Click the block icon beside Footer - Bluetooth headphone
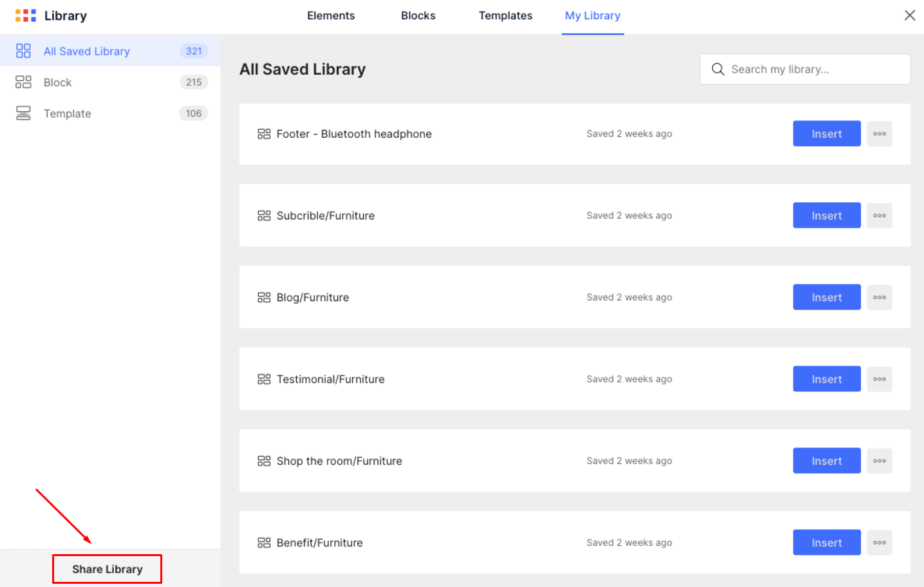This screenshot has height=587, width=924. [x=264, y=134]
